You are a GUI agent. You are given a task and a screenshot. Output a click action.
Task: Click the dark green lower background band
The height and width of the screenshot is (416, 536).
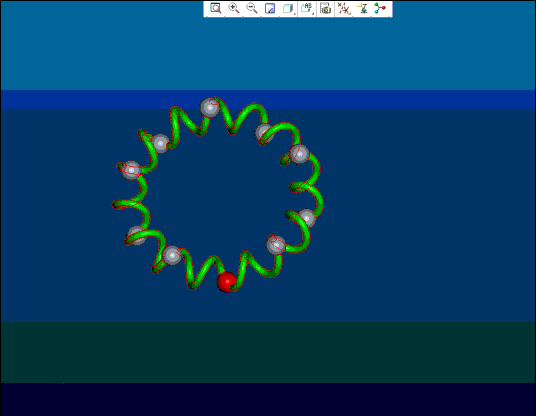[268, 352]
